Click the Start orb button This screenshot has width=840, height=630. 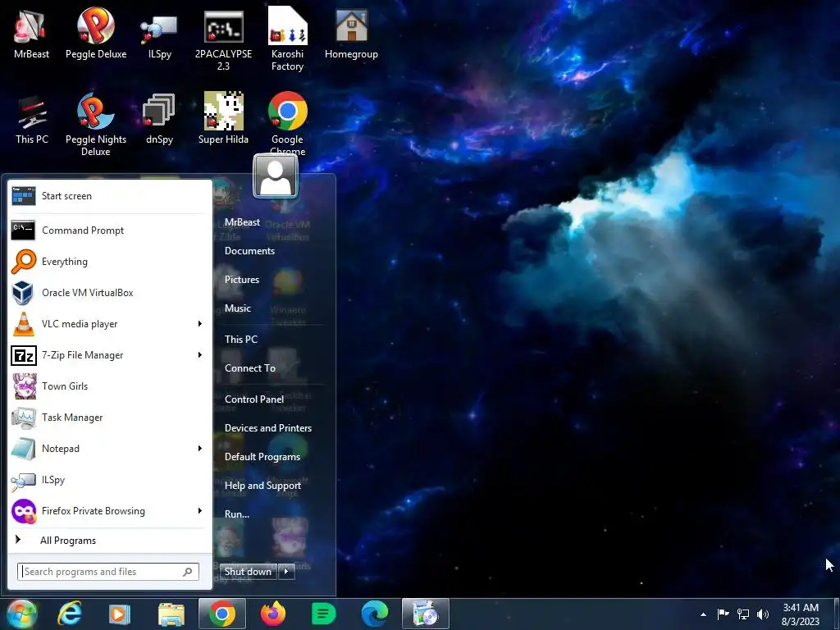pos(22,614)
